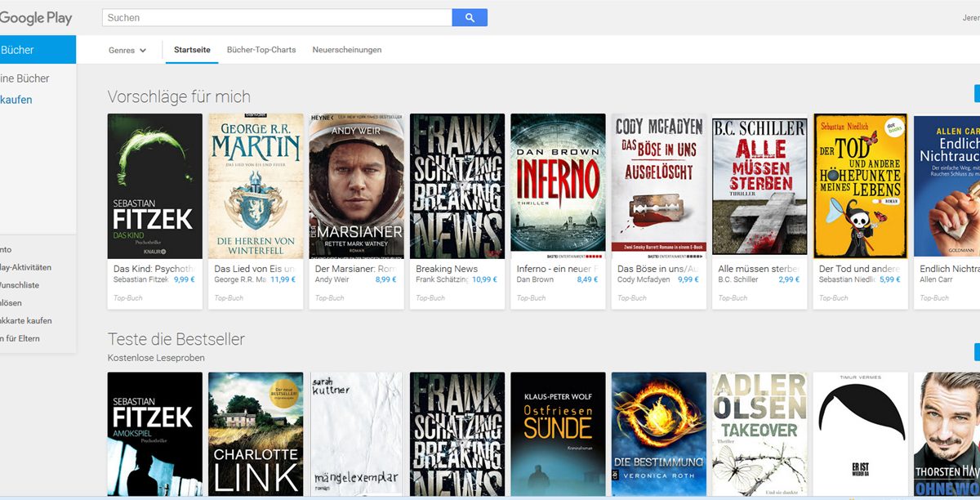Open Leitfaden für Eltern sidebar link
This screenshot has width=980, height=500.
pyautogui.click(x=20, y=338)
